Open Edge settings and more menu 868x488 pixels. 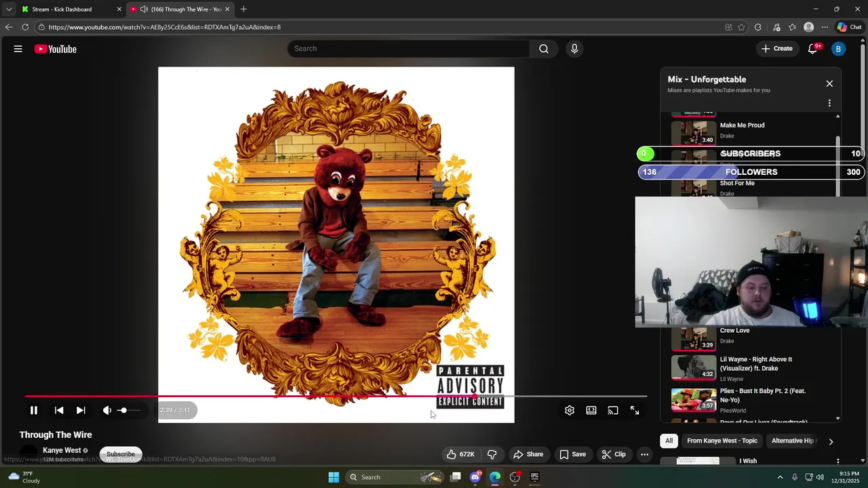click(x=825, y=27)
